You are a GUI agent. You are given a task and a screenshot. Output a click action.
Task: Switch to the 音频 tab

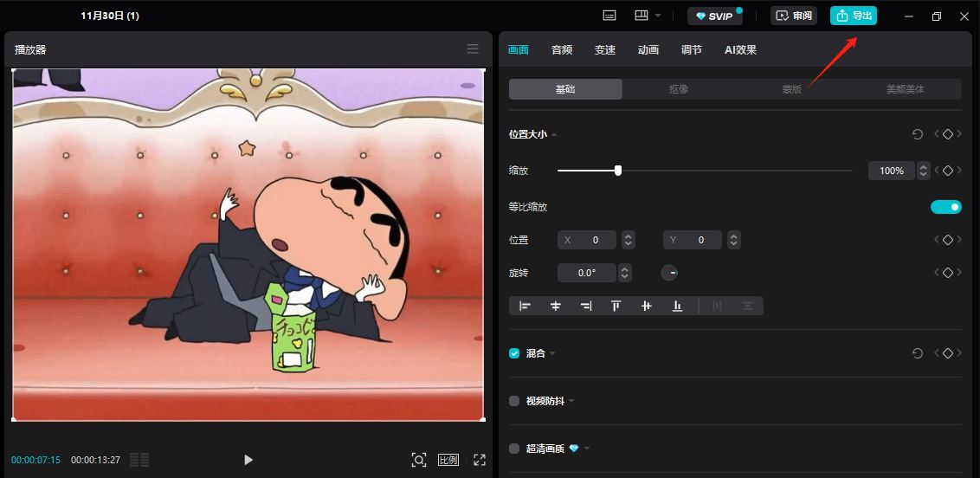tap(561, 50)
